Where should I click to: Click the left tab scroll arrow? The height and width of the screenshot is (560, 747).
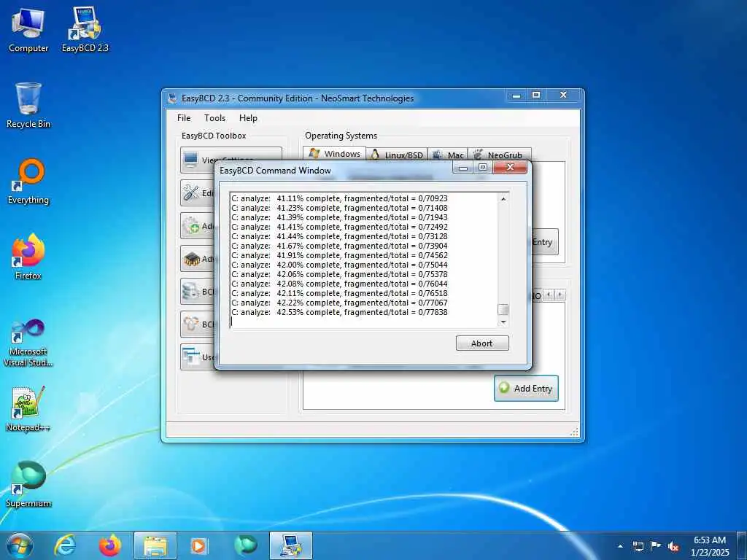click(549, 295)
